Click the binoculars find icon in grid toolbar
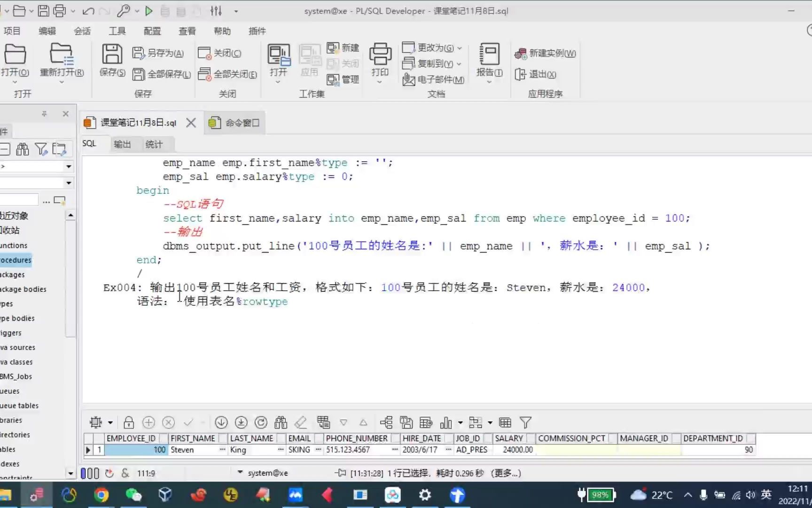Image resolution: width=812 pixels, height=508 pixels. pos(281,422)
